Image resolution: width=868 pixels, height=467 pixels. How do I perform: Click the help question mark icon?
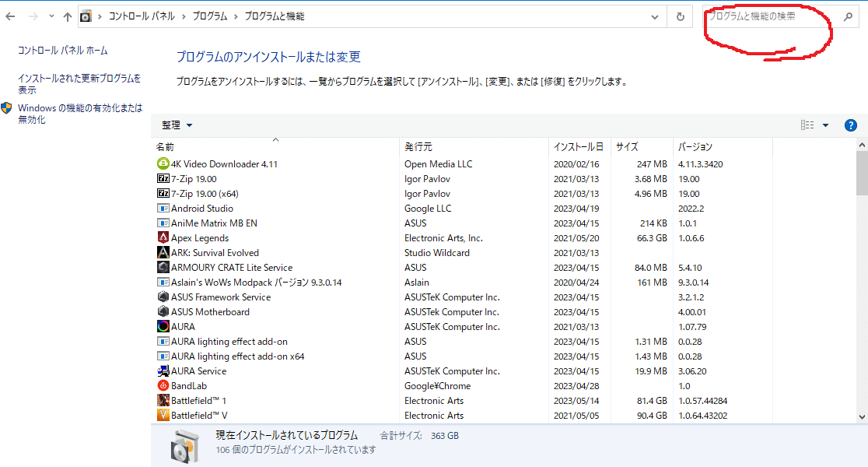pyautogui.click(x=850, y=125)
